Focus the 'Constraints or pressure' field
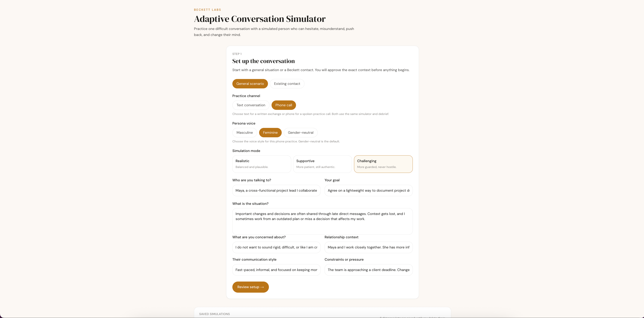Screen dimensions: 644x318 369,270
